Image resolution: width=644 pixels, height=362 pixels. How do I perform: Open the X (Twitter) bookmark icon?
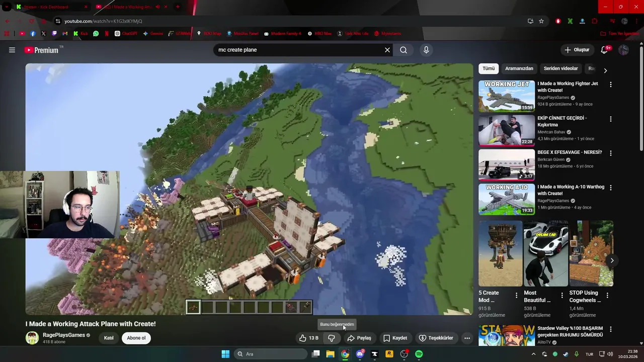[43, 34]
